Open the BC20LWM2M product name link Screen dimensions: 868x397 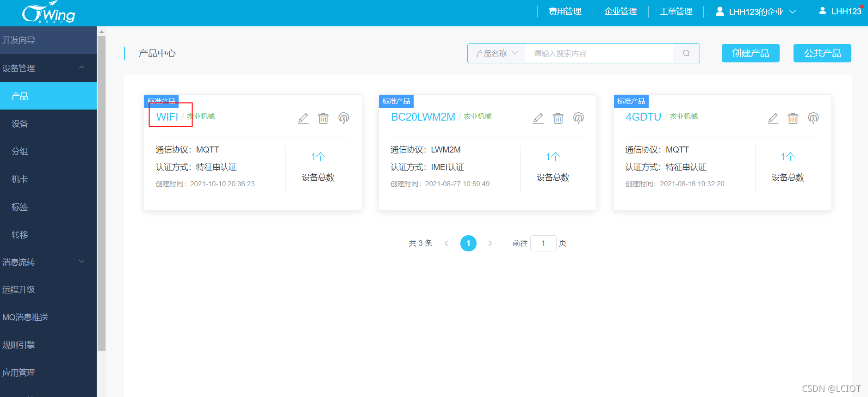(x=423, y=117)
